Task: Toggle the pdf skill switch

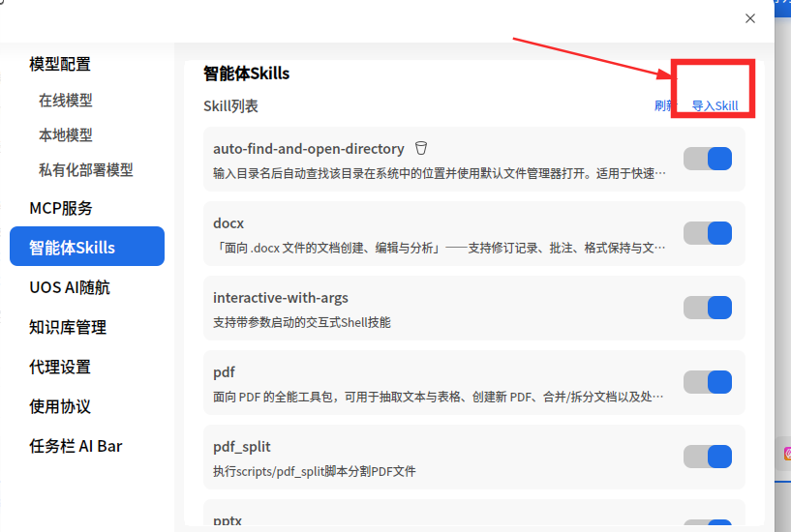Action: click(x=708, y=382)
